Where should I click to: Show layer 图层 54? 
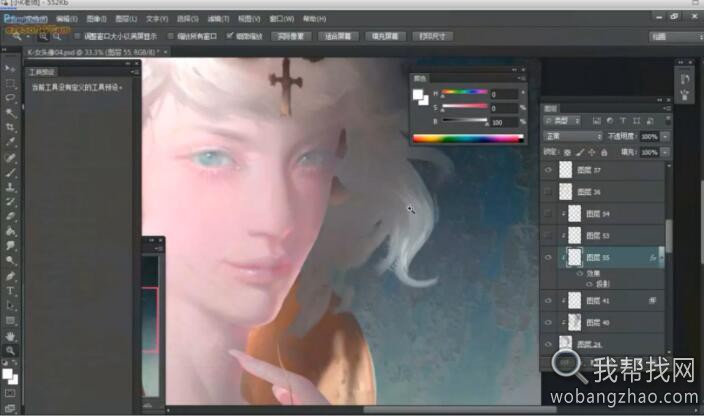pyautogui.click(x=548, y=214)
